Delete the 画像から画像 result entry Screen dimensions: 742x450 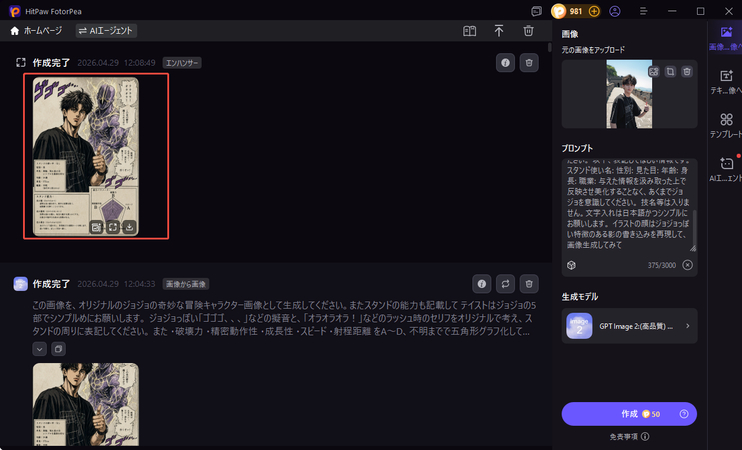click(529, 284)
